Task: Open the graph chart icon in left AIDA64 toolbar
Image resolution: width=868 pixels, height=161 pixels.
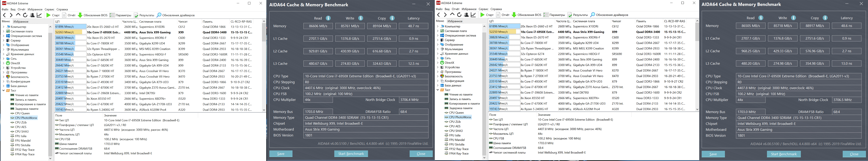Action: [39, 15]
